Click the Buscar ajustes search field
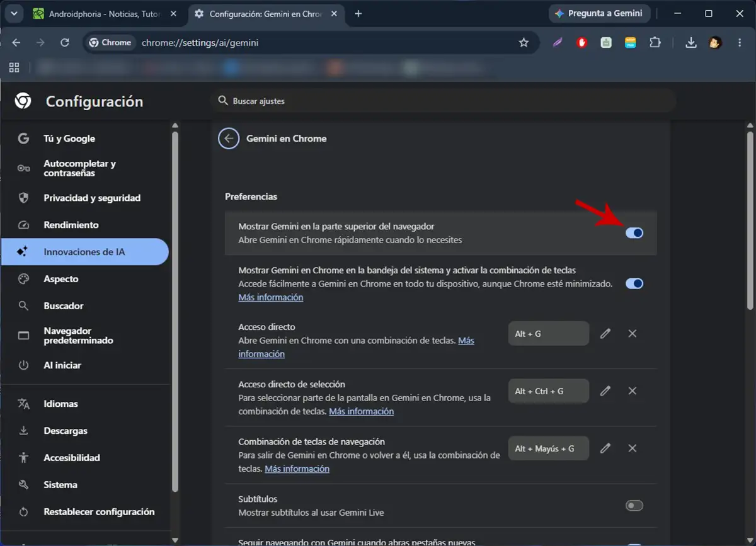 (x=443, y=101)
